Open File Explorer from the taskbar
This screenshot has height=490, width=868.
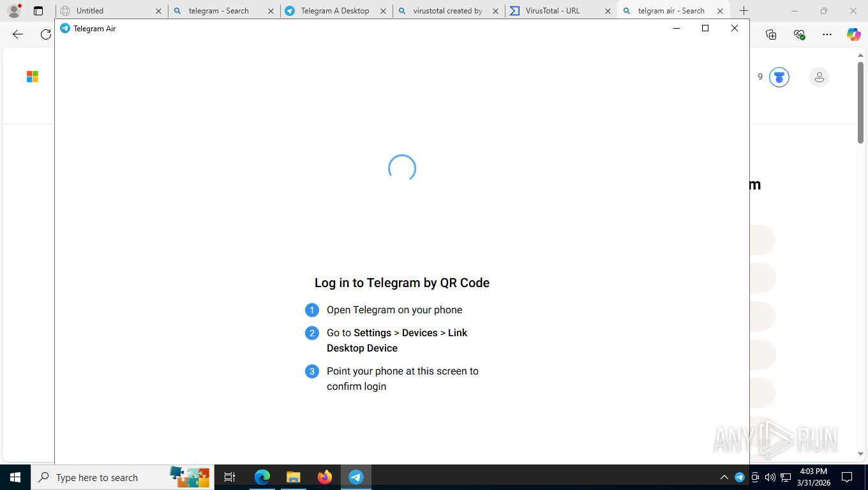click(294, 477)
